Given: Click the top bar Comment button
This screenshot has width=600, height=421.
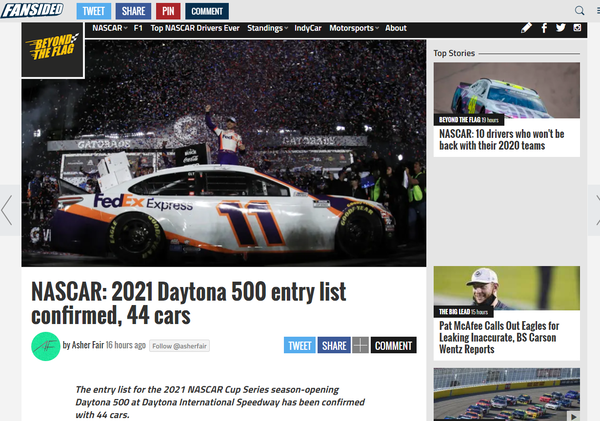Looking at the screenshot, I should tap(207, 11).
